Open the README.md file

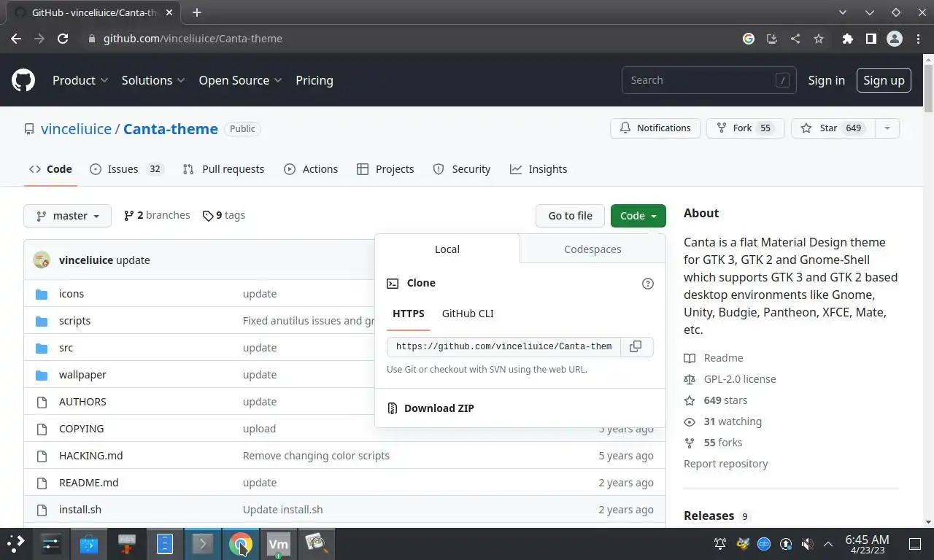point(88,483)
